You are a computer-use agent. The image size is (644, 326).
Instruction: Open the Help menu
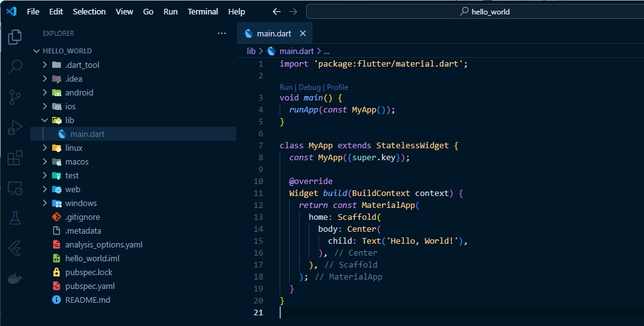click(237, 11)
